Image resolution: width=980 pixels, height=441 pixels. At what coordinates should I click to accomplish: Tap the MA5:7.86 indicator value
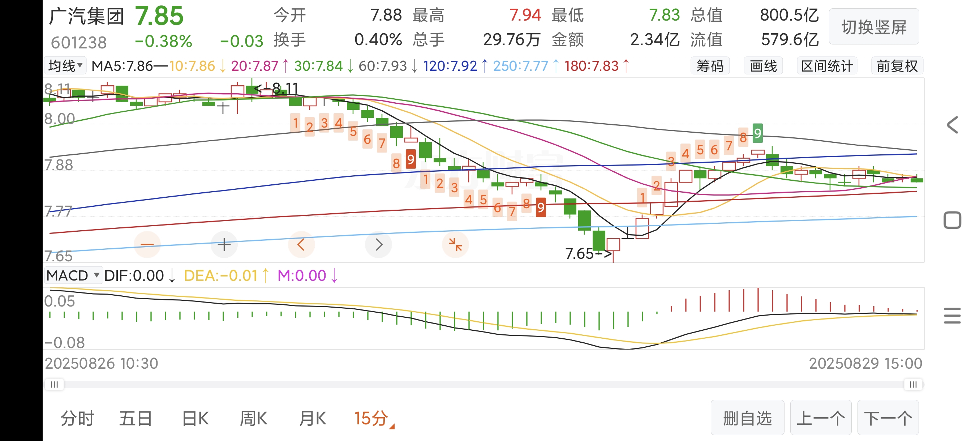pos(122,66)
